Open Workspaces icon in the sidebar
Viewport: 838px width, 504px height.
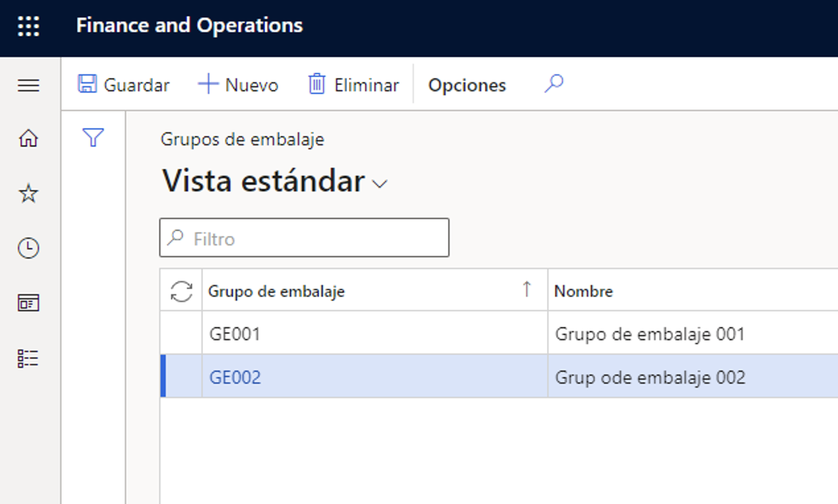click(x=28, y=303)
